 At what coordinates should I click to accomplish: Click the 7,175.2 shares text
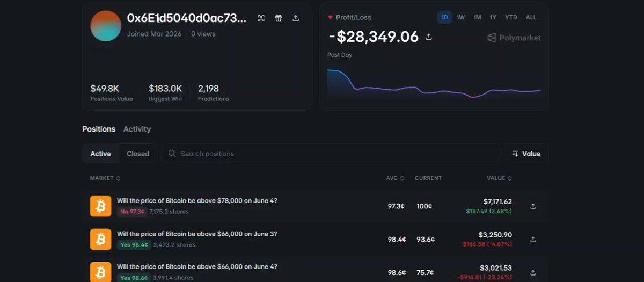tap(169, 212)
